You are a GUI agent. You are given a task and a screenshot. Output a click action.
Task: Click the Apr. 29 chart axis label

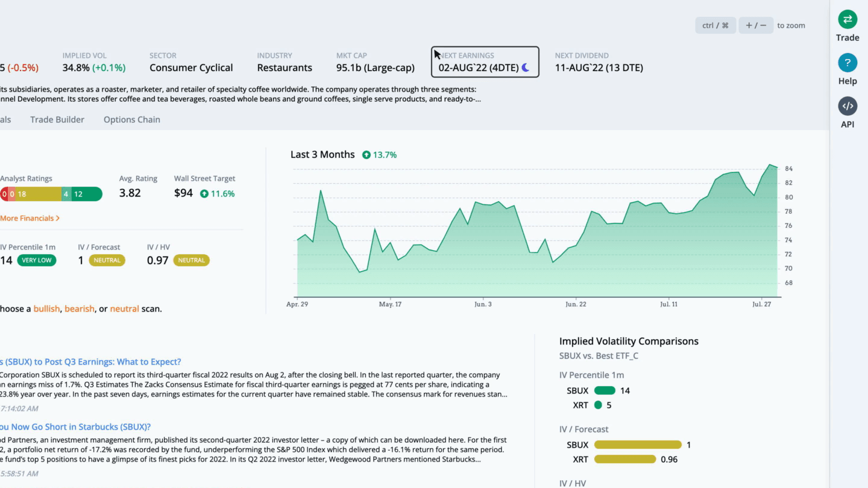point(297,304)
